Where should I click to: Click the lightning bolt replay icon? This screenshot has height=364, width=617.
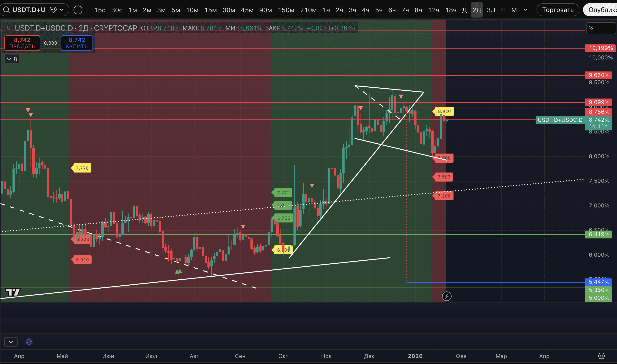[x=447, y=296]
